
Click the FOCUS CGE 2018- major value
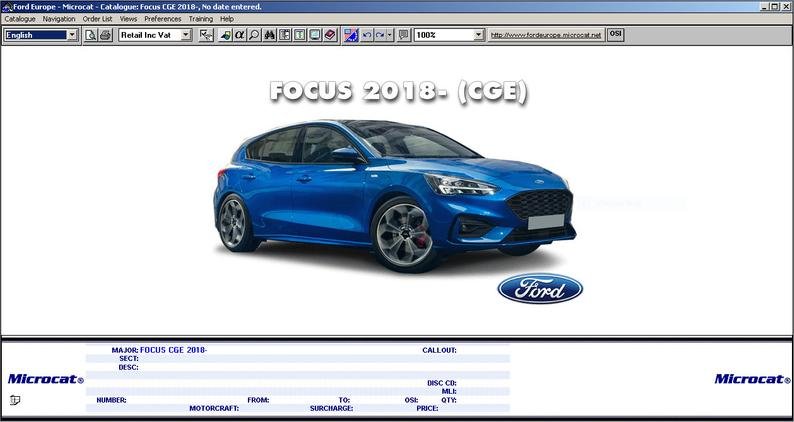[174, 350]
